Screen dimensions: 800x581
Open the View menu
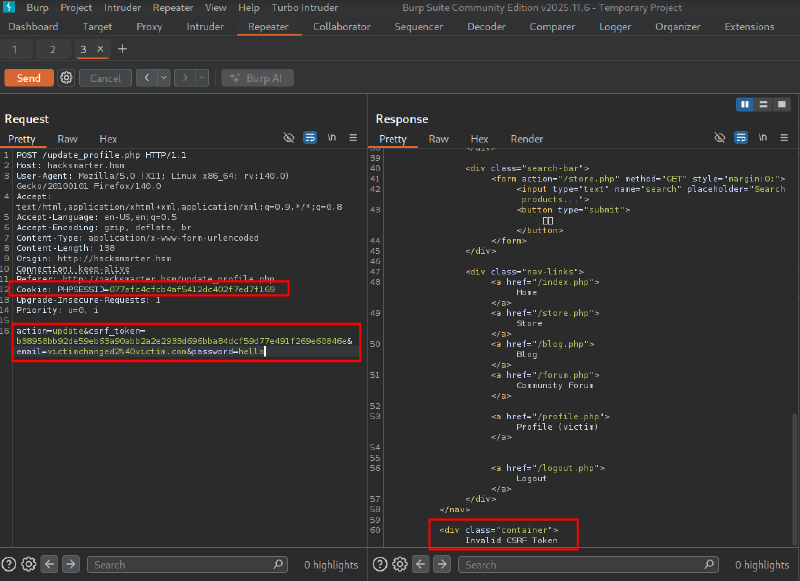click(216, 8)
